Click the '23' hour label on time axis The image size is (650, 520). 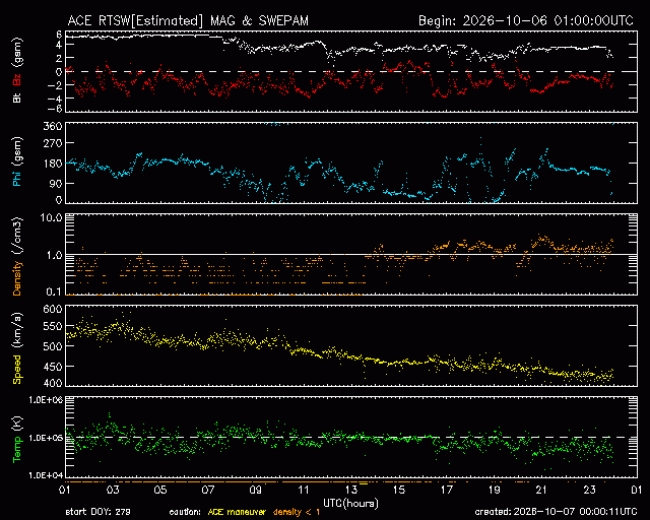pos(589,490)
